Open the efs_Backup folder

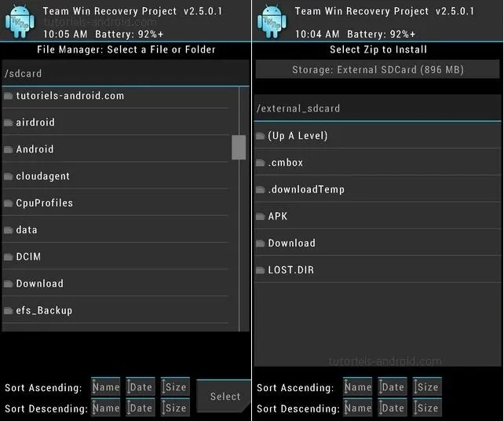click(x=115, y=310)
